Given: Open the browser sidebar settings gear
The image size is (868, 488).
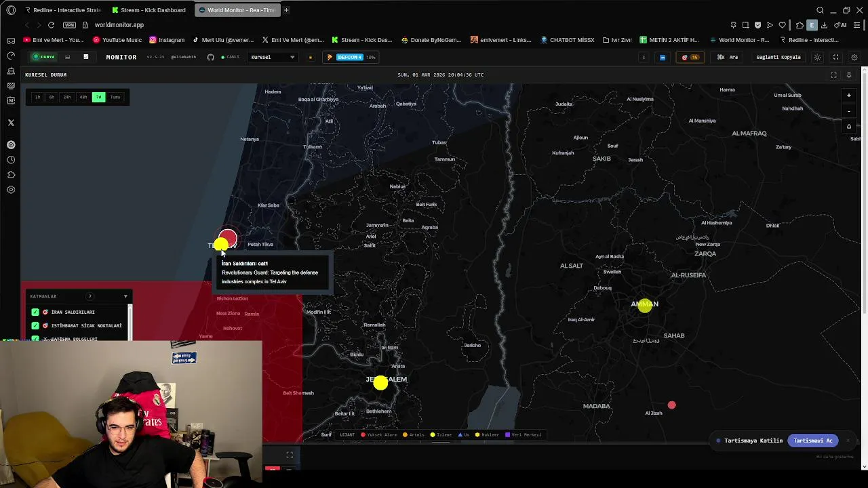Looking at the screenshot, I should (11, 190).
